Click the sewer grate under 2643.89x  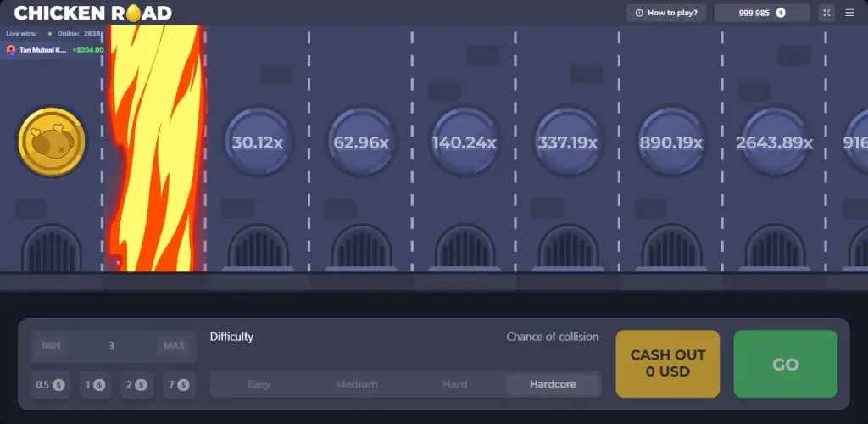[775, 248]
